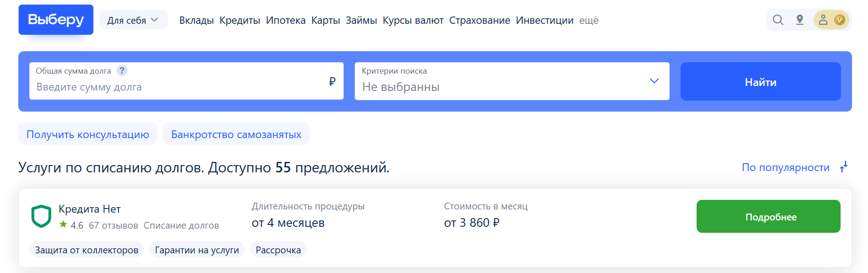
Task: Open the Страхование menu section
Action: [479, 20]
